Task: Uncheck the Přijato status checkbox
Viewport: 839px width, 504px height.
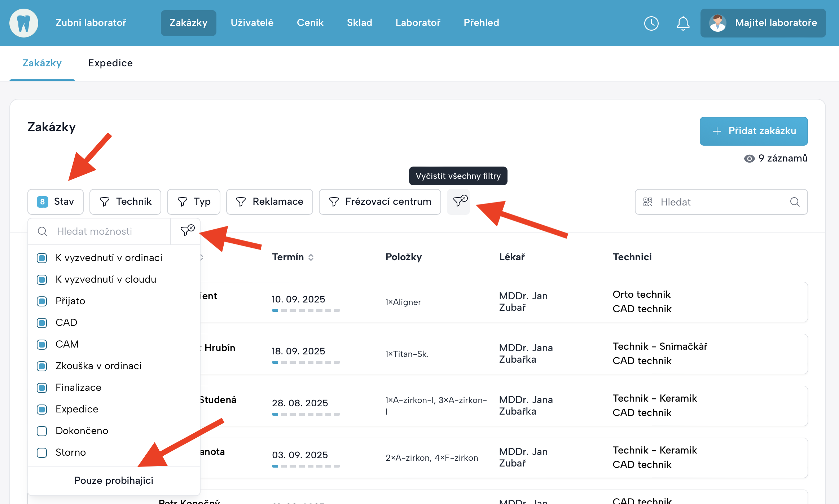Action: (x=42, y=301)
